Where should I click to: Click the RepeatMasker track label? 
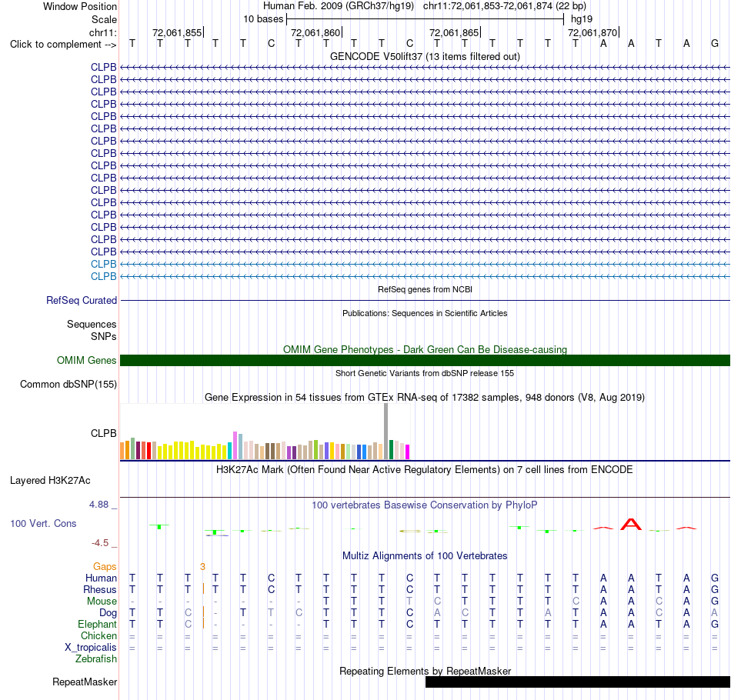tap(85, 682)
